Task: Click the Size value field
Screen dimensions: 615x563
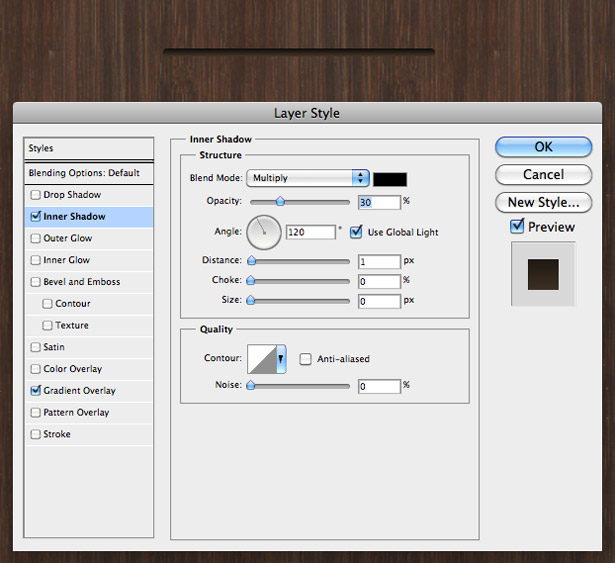Action: [x=379, y=301]
